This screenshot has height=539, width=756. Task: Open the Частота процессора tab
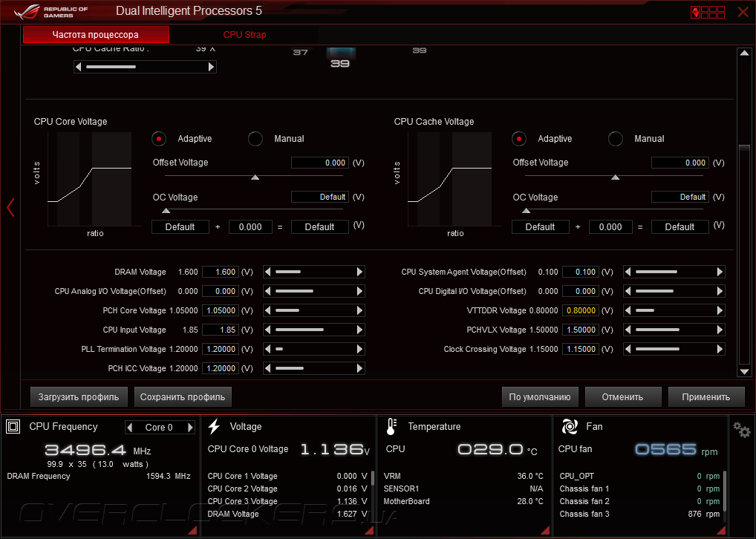tap(96, 35)
